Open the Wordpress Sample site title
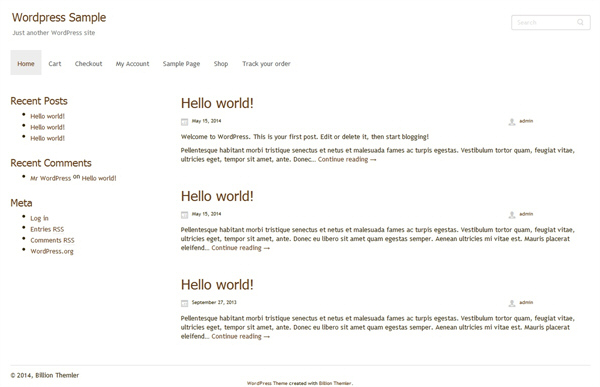600x387 pixels. (59, 18)
